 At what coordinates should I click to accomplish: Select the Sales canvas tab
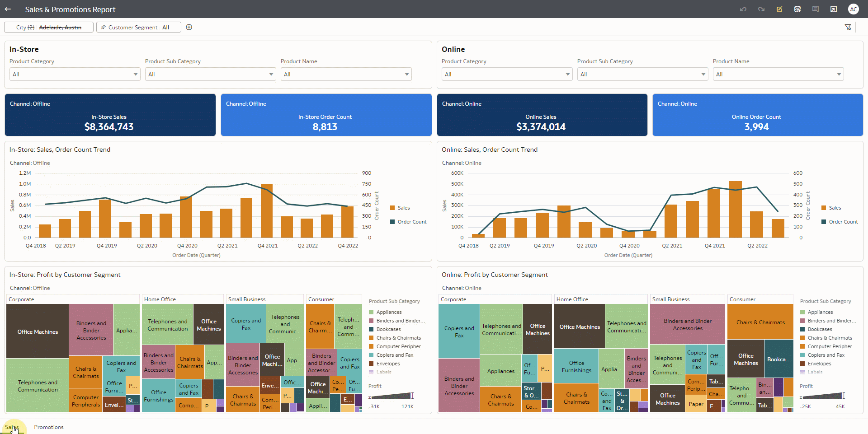point(13,427)
